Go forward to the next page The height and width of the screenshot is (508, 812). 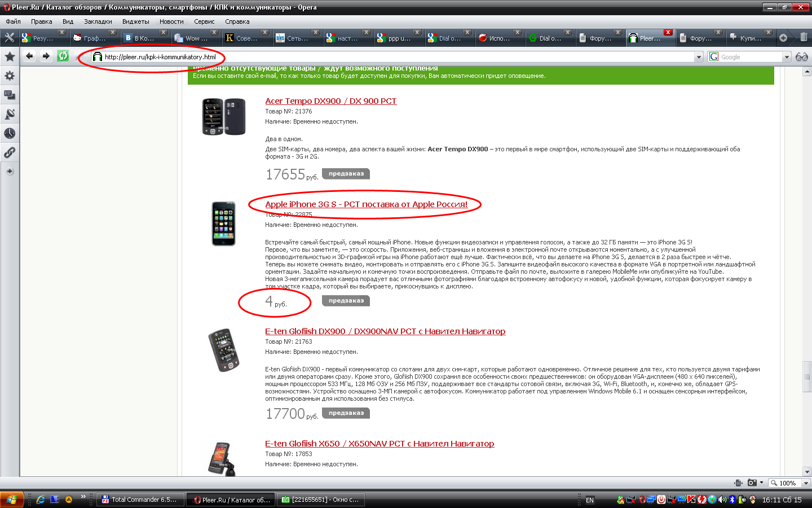click(x=46, y=56)
